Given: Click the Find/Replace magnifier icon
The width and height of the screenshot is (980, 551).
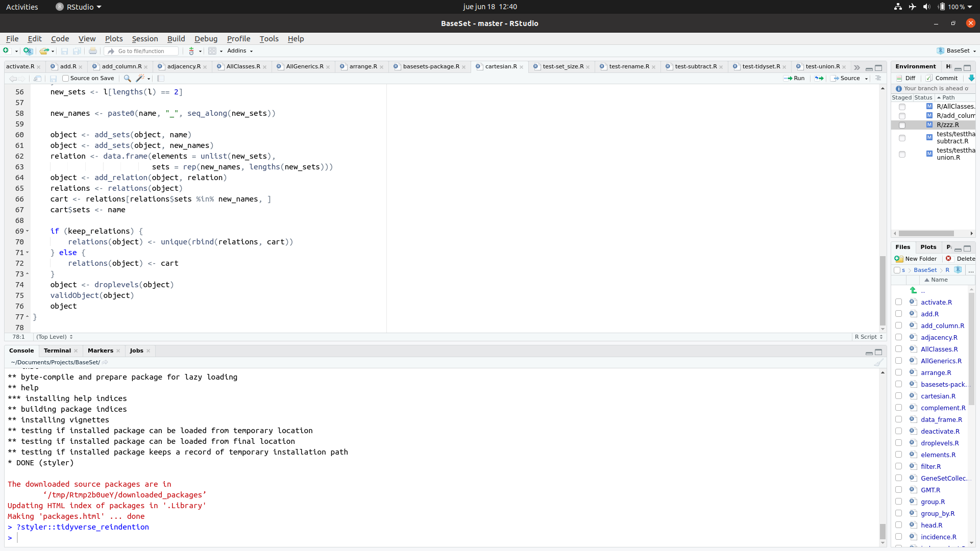Looking at the screenshot, I should [x=127, y=78].
